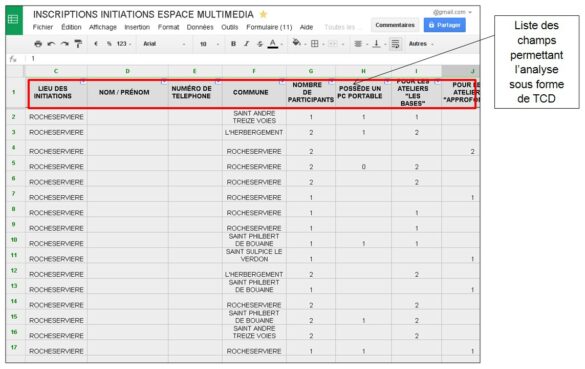The image size is (585, 369).
Task: Select row 2 number header
Action: (x=14, y=117)
